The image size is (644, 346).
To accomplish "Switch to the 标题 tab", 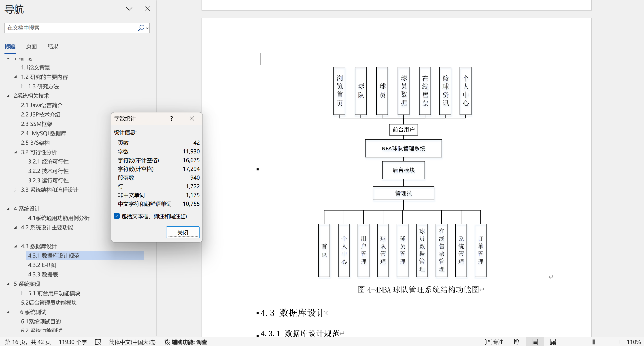I will (10, 46).
